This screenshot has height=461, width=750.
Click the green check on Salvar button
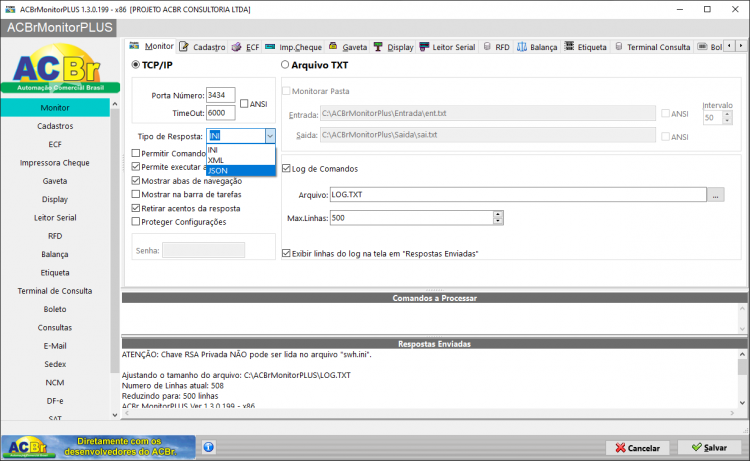pos(697,447)
